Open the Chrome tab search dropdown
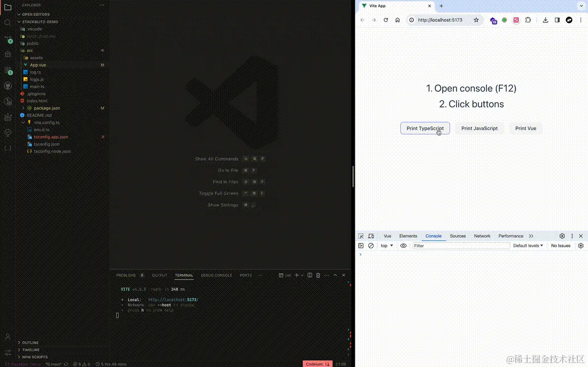This screenshot has height=367, width=588. pyautogui.click(x=582, y=6)
